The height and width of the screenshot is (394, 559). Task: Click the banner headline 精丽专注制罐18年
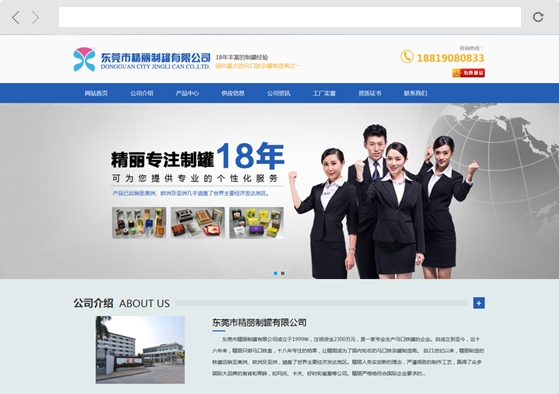point(198,157)
